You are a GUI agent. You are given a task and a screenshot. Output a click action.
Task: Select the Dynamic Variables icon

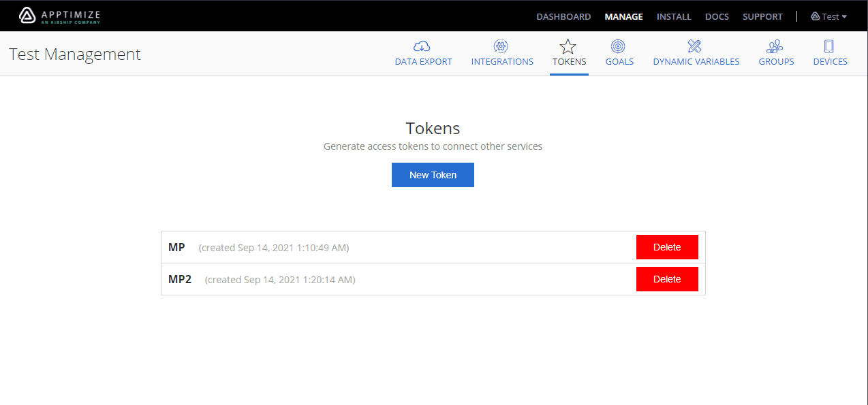[695, 46]
